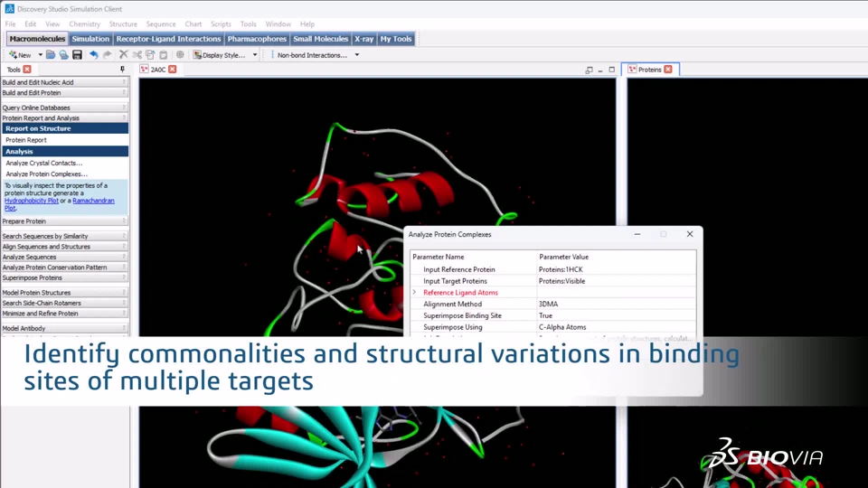Click the Redo arrow icon
This screenshot has height=488, width=868.
click(108, 55)
